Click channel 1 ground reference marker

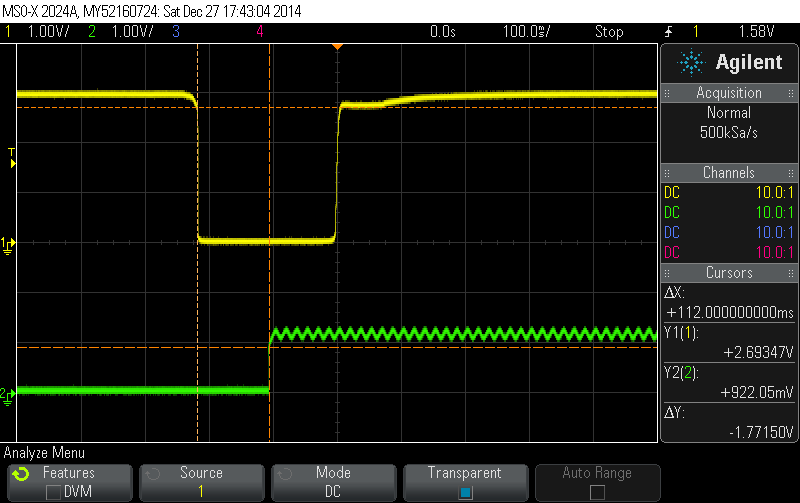[8, 243]
